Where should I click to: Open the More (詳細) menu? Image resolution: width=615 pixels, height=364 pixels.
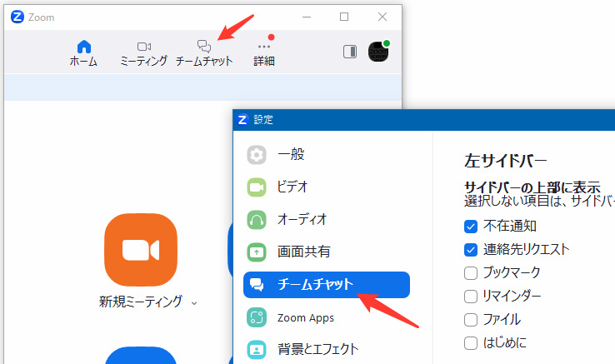pyautogui.click(x=264, y=47)
